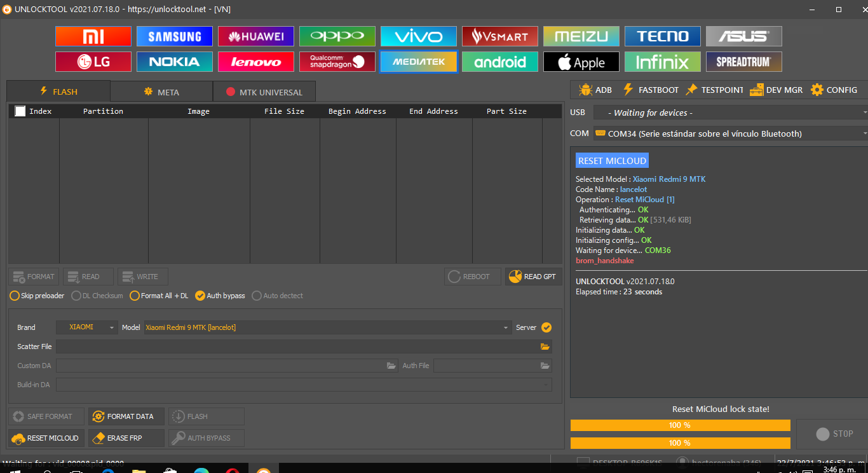This screenshot has height=473, width=868.
Task: Click the READ button
Action: pyautogui.click(x=88, y=277)
